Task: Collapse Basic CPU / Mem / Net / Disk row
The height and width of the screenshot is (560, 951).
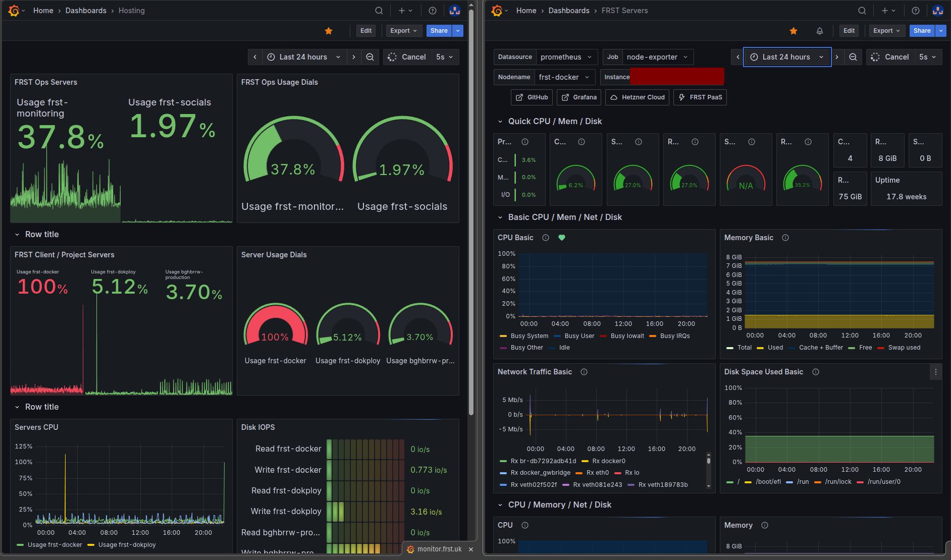Action: 500,217
